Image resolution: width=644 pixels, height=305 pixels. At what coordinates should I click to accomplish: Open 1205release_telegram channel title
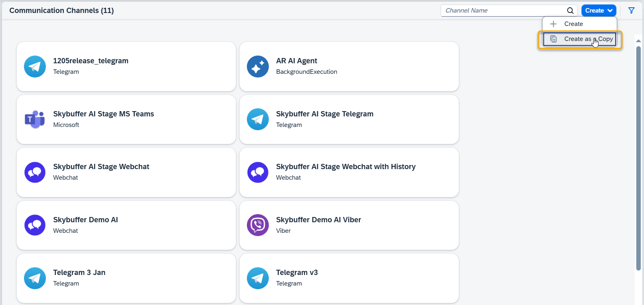[x=91, y=61]
